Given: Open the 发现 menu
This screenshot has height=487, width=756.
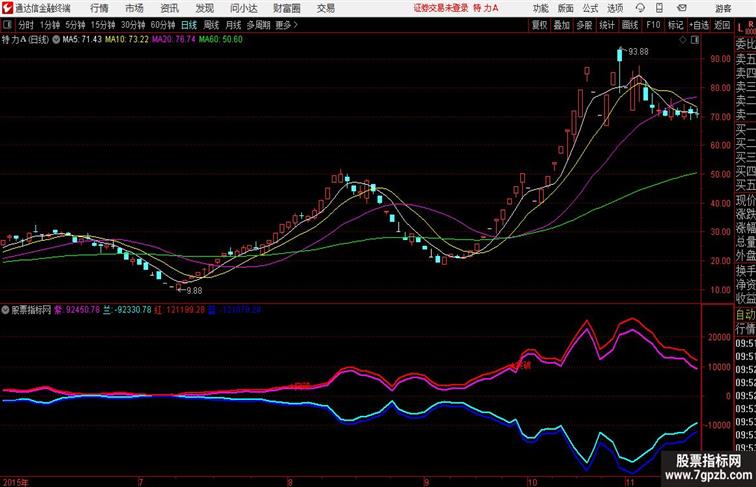Looking at the screenshot, I should (x=204, y=8).
